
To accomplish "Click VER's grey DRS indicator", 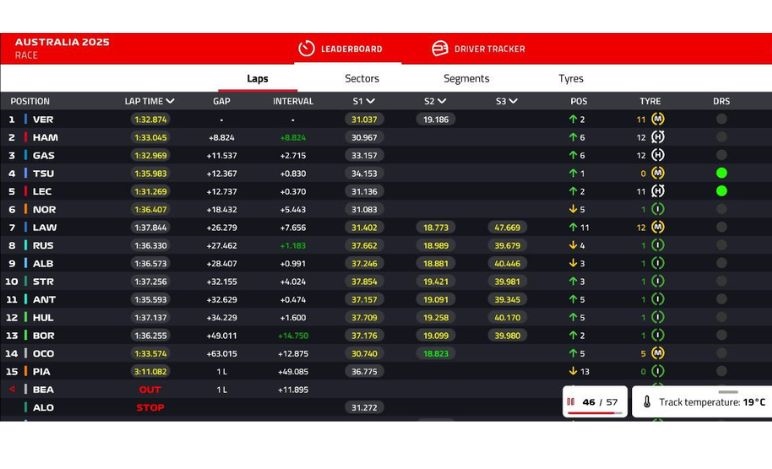I will [x=721, y=119].
